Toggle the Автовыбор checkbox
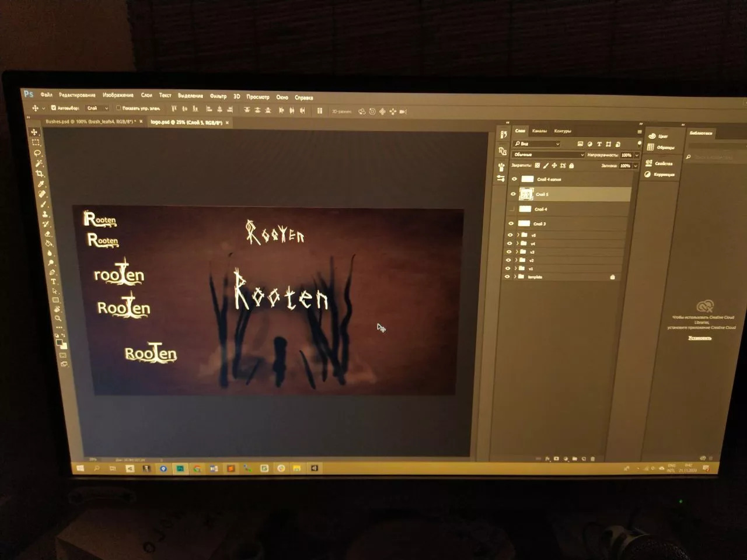The image size is (747, 560). pyautogui.click(x=54, y=108)
